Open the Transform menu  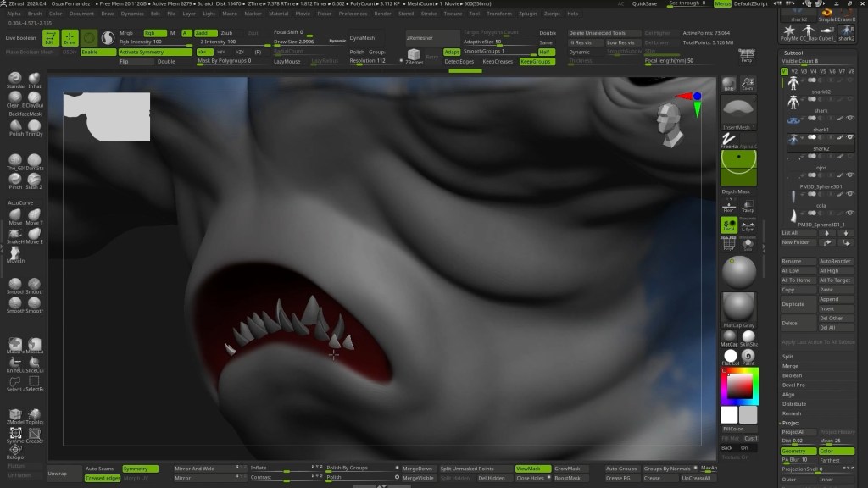[499, 14]
